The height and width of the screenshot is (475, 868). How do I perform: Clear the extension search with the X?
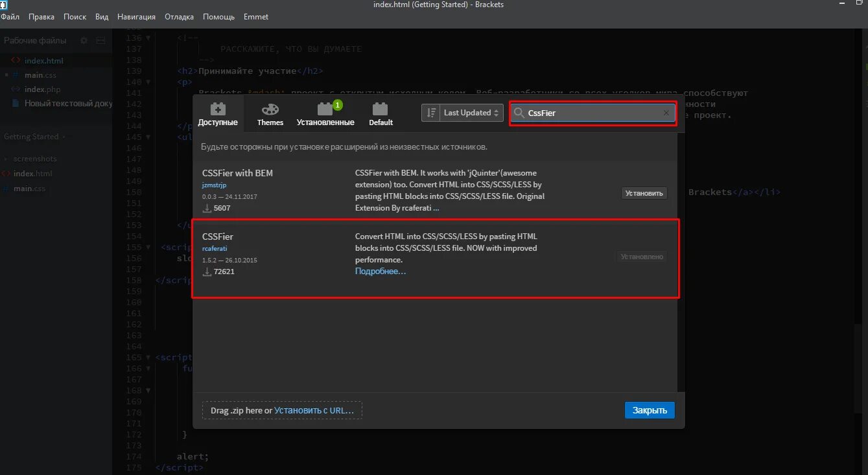click(x=666, y=113)
